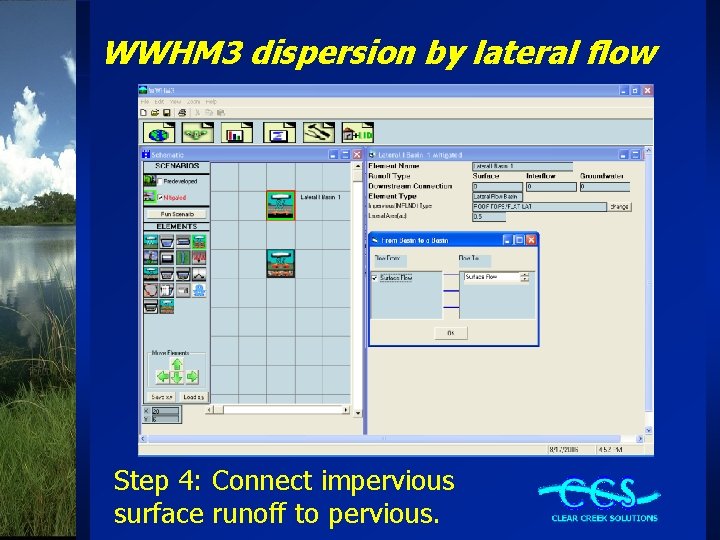Move element left with green left arrow

pos(163,377)
